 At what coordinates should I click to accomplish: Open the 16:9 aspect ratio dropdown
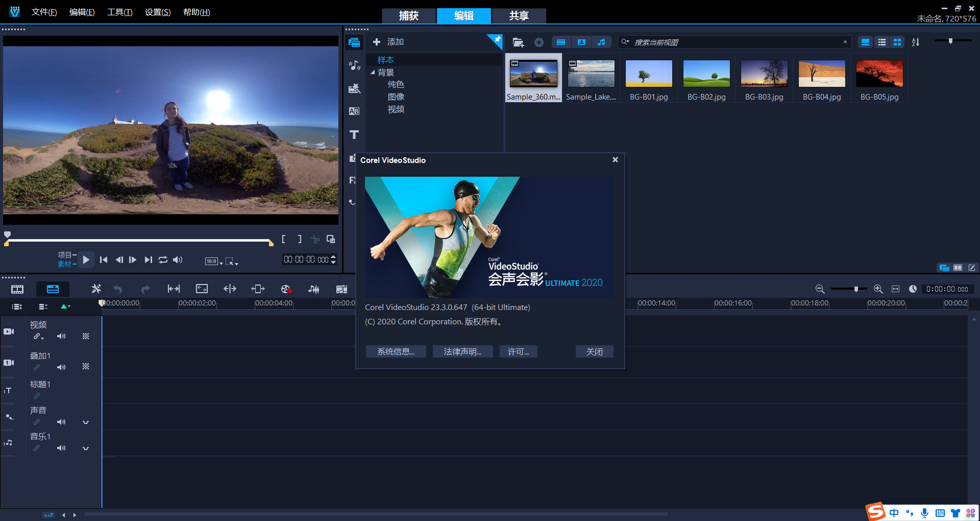tap(214, 262)
